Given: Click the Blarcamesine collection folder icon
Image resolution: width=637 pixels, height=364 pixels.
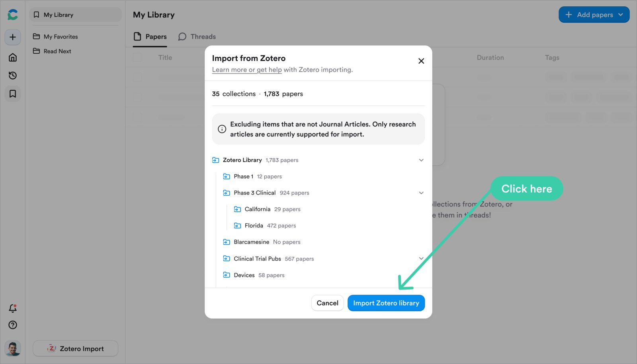Looking at the screenshot, I should pyautogui.click(x=227, y=242).
